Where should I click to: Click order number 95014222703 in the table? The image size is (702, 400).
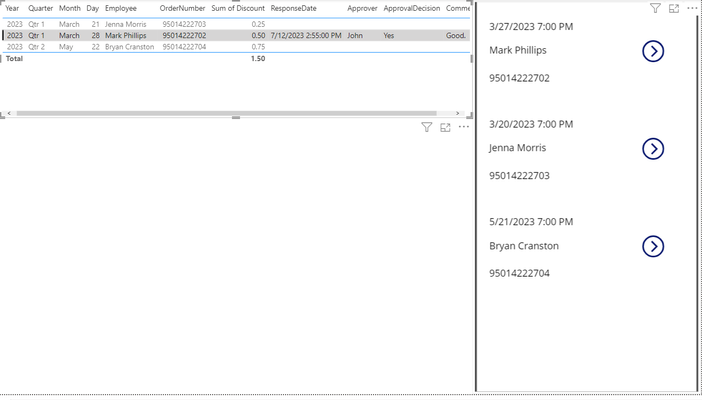pyautogui.click(x=184, y=24)
